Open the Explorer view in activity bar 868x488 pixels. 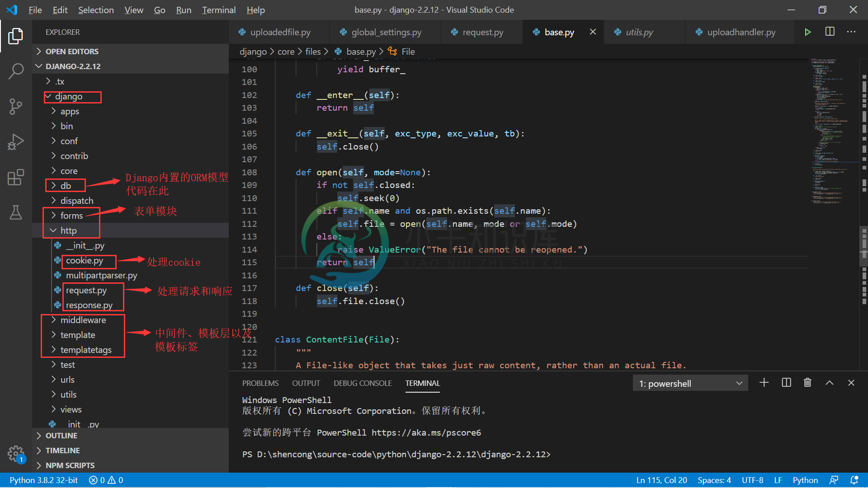point(16,36)
